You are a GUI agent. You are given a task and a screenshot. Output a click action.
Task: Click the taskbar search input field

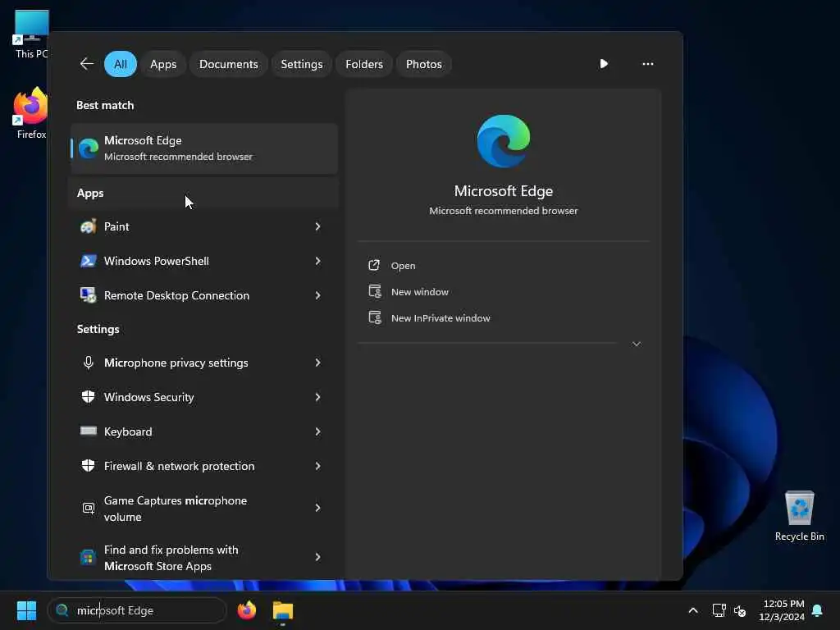tap(137, 610)
